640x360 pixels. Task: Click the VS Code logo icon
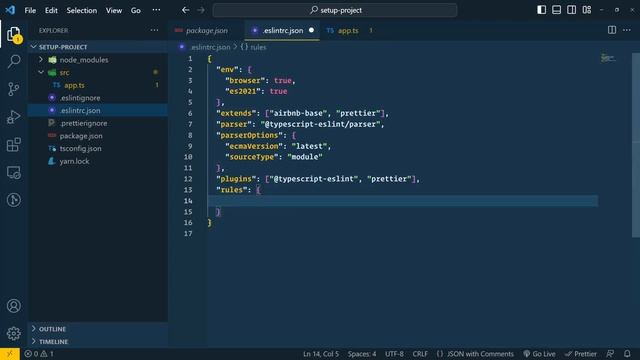tap(10, 10)
